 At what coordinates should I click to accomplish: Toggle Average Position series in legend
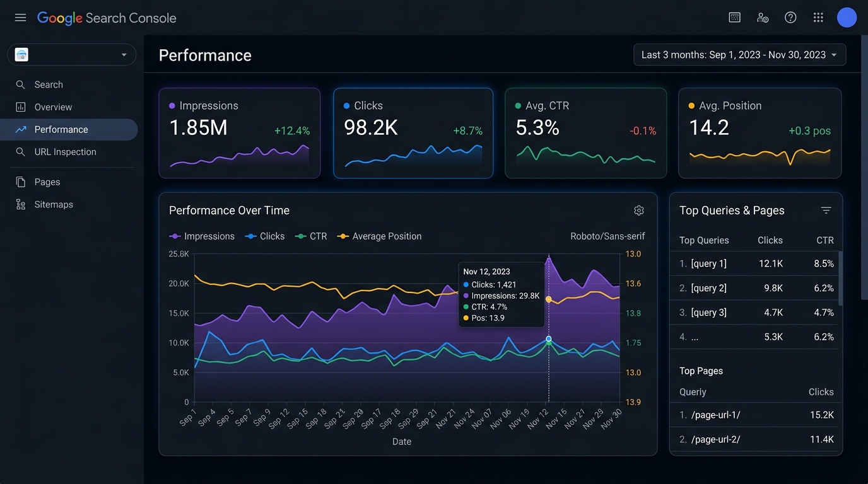[x=379, y=236]
